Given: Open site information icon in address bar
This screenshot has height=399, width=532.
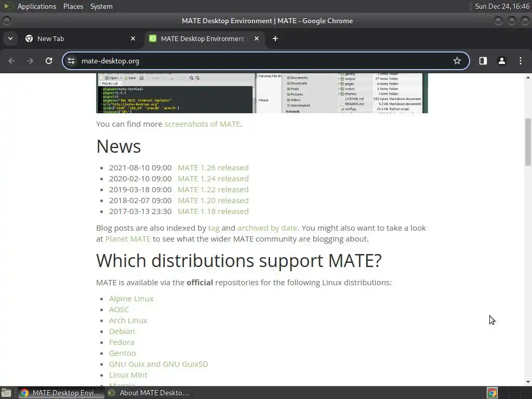Looking at the screenshot, I should pyautogui.click(x=71, y=61).
